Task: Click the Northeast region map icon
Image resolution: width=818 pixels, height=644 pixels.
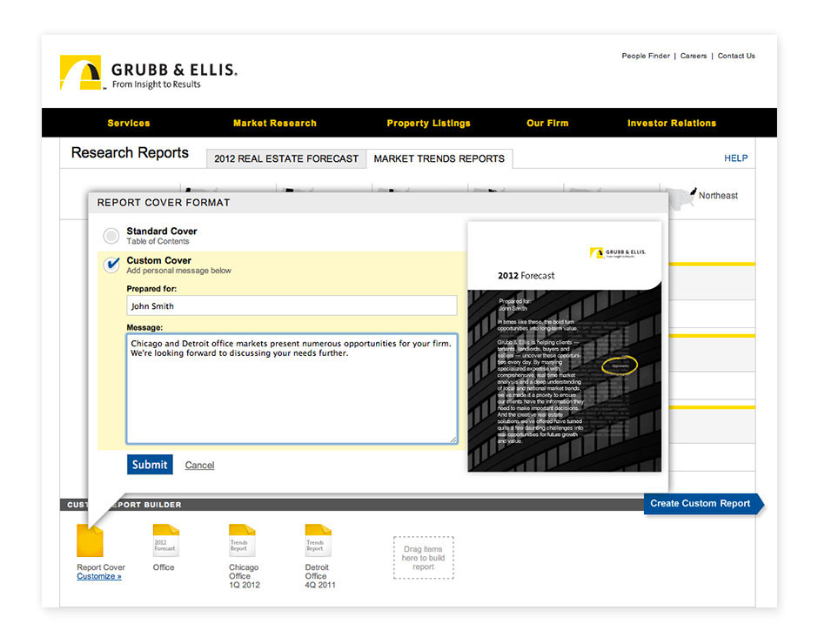Action: pyautogui.click(x=683, y=198)
